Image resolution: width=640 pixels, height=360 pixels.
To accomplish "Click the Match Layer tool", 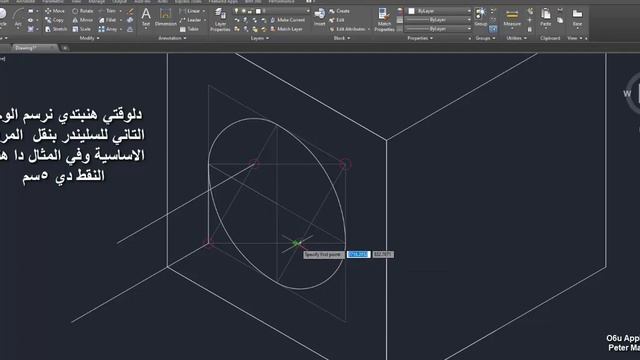I will 286,29.
